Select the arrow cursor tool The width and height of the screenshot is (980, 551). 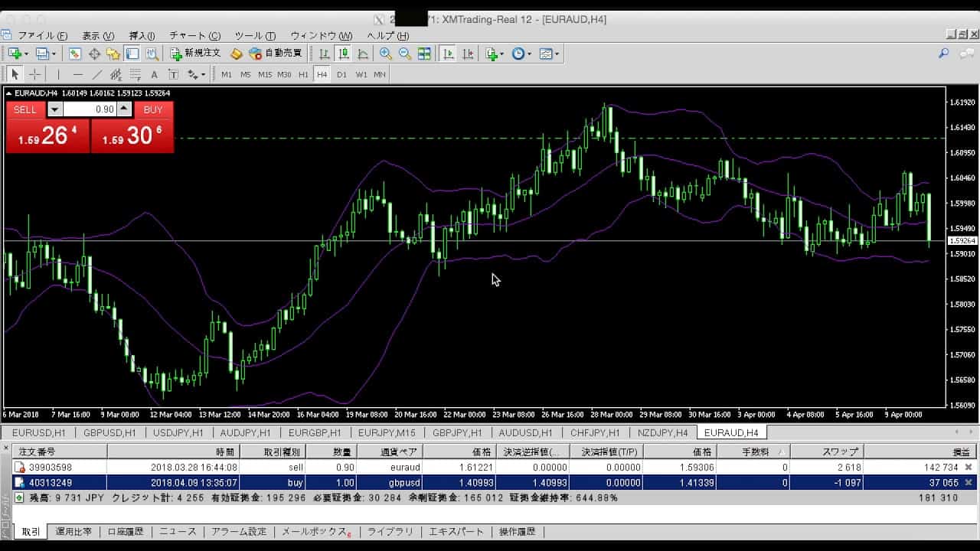[15, 74]
